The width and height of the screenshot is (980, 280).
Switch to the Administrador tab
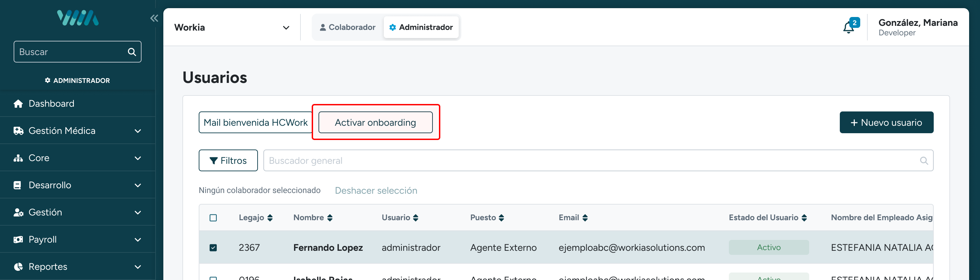421,27
